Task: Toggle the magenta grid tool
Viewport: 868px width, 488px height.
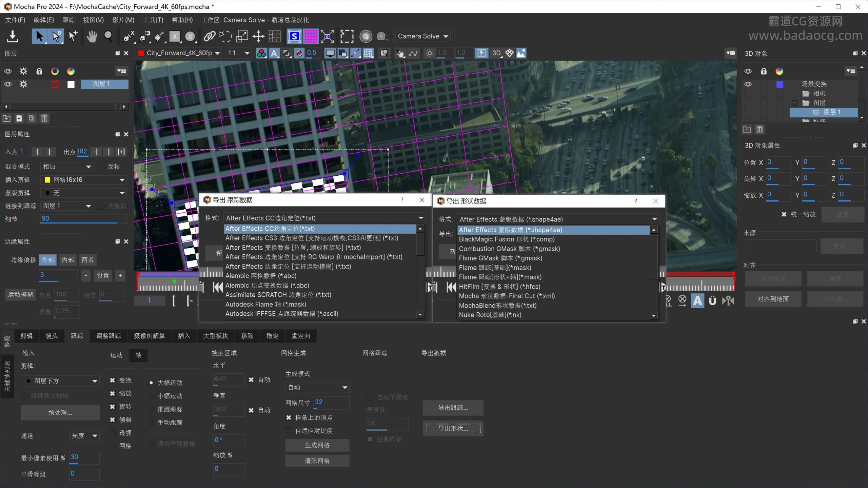Action: [311, 36]
